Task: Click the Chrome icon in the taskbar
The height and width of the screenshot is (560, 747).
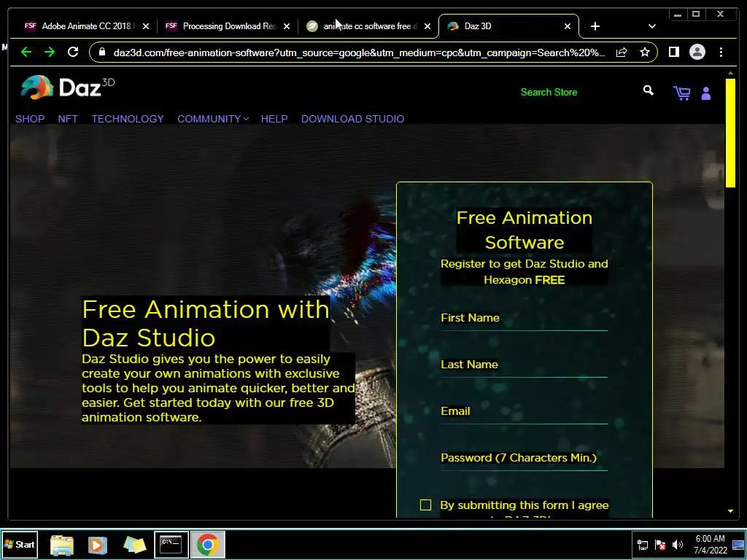Action: [207, 544]
